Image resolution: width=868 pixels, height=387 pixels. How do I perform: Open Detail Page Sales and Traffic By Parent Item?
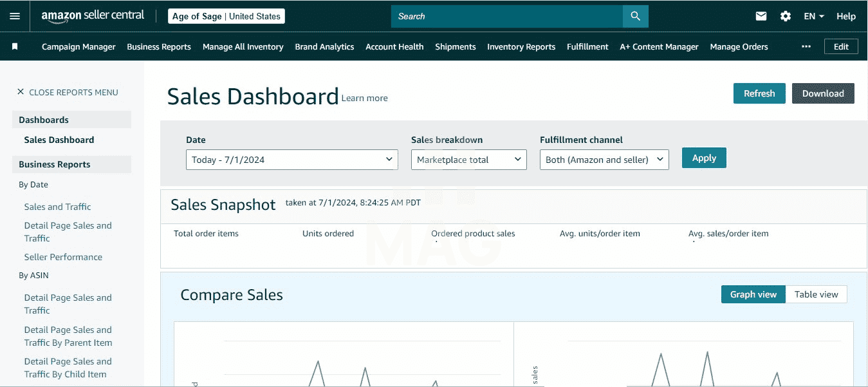(x=68, y=336)
